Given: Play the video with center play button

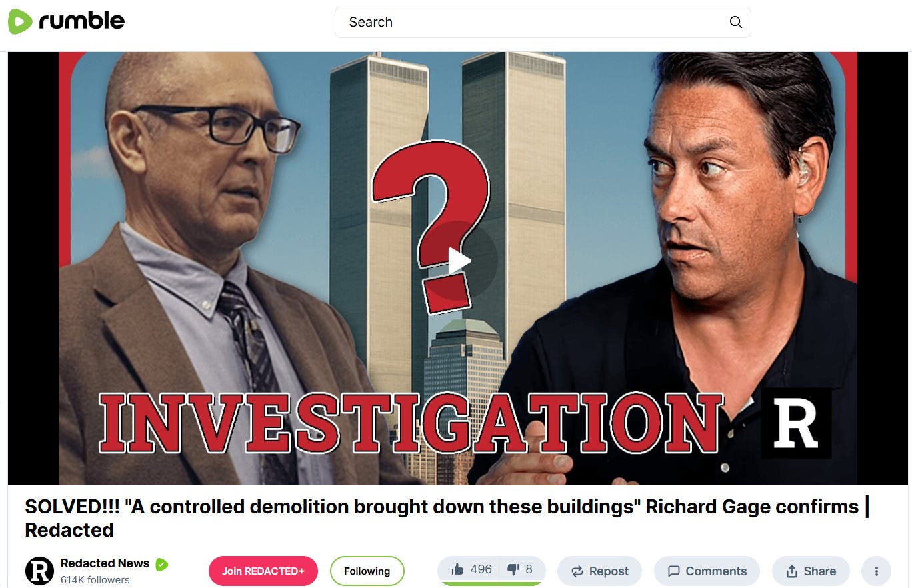Looking at the screenshot, I should [x=459, y=261].
